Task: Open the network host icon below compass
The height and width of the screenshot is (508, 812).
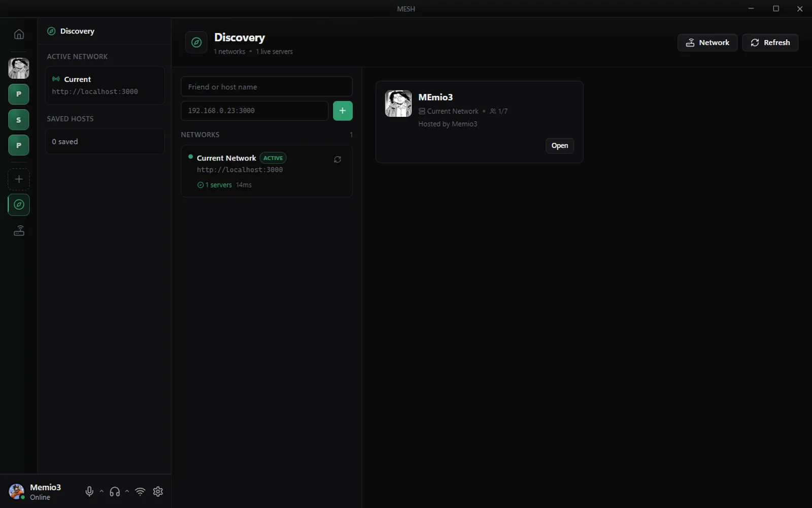Action: tap(19, 231)
